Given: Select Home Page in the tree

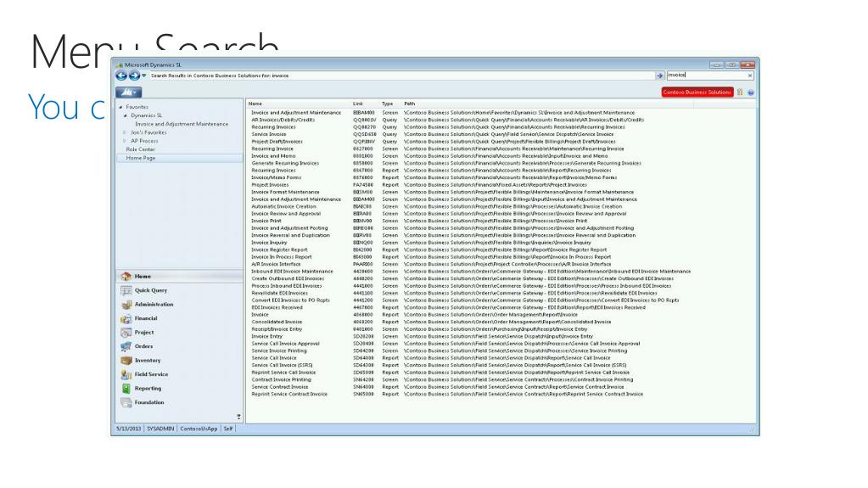Looking at the screenshot, I should pyautogui.click(x=141, y=158).
